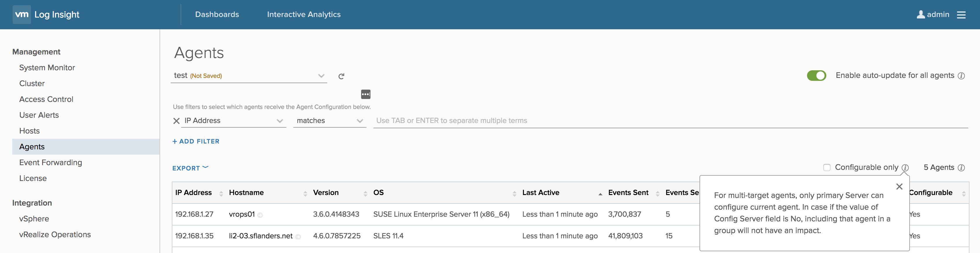Open the hamburger menu next to admin

point(961,14)
